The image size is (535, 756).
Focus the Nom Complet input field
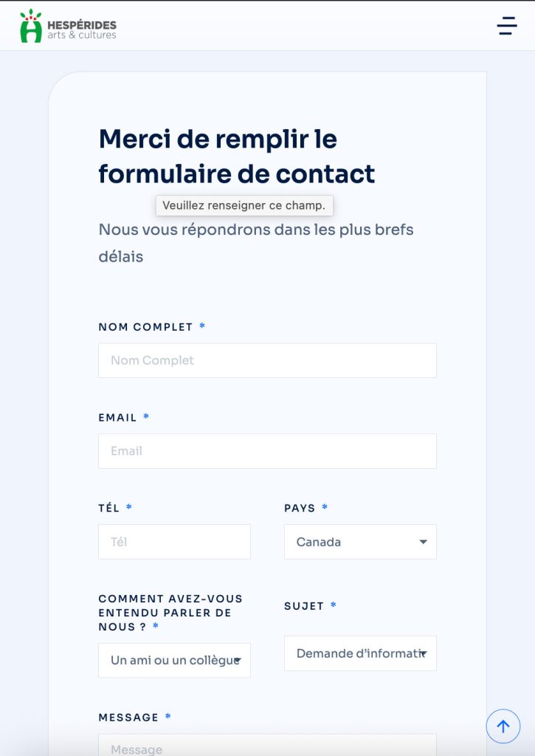pos(267,360)
